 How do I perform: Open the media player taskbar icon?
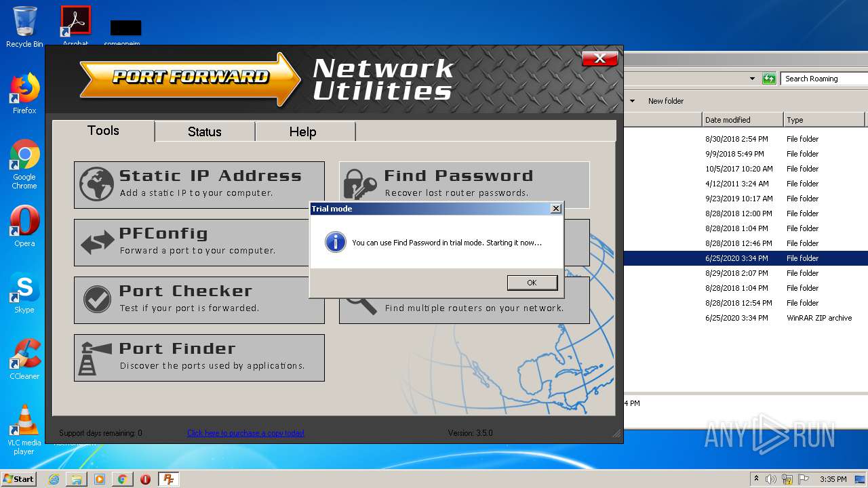pyautogui.click(x=100, y=479)
